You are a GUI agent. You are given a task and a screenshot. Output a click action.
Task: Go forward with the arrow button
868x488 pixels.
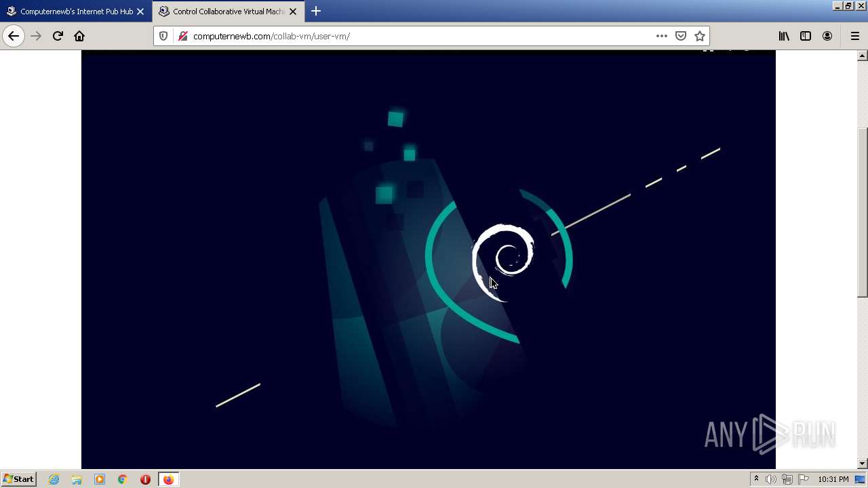click(x=36, y=36)
